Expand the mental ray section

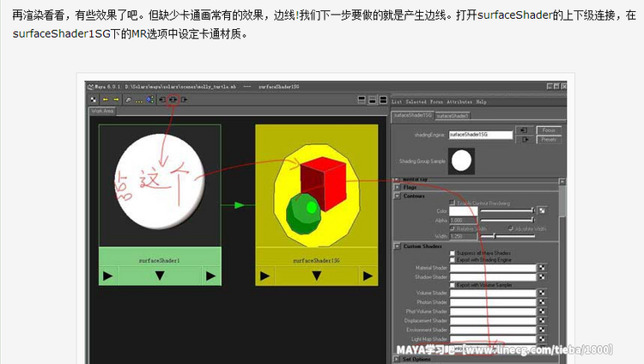pyautogui.click(x=398, y=179)
